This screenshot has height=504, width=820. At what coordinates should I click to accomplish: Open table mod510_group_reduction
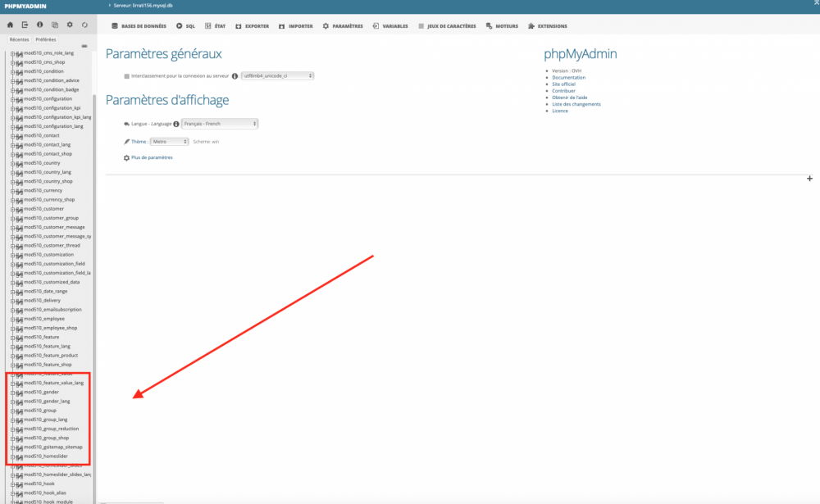pos(51,429)
